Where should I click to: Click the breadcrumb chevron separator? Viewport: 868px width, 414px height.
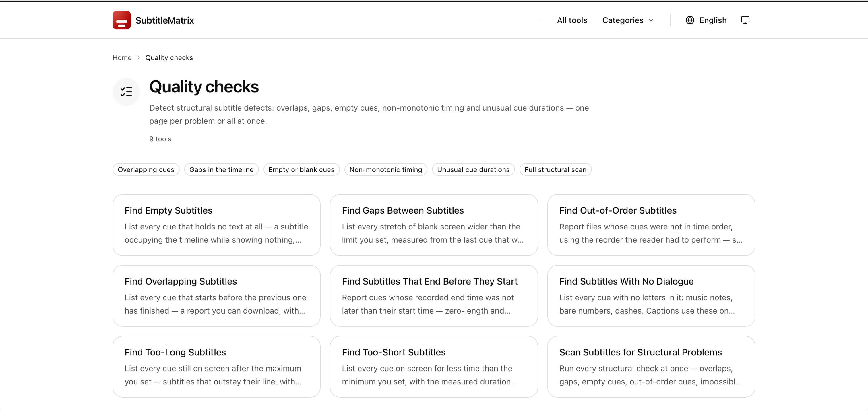(x=138, y=58)
